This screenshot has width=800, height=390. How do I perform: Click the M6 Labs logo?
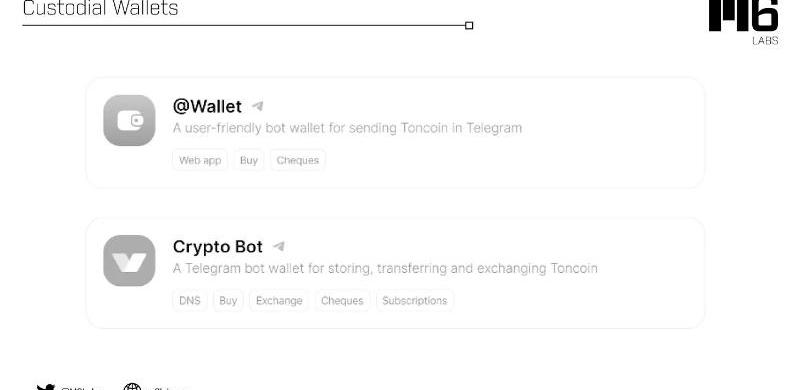(743, 22)
